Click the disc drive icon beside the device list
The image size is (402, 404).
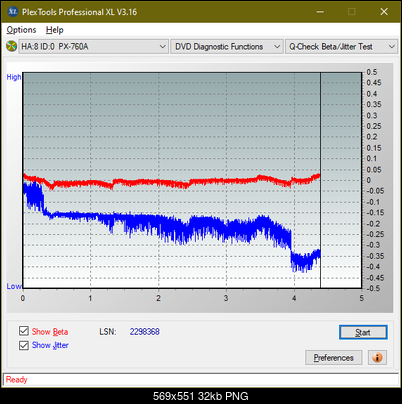click(11, 46)
